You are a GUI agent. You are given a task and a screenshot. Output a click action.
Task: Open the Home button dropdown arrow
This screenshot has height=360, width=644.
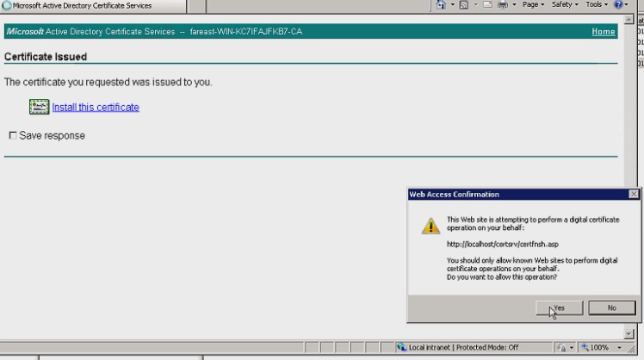click(452, 4)
